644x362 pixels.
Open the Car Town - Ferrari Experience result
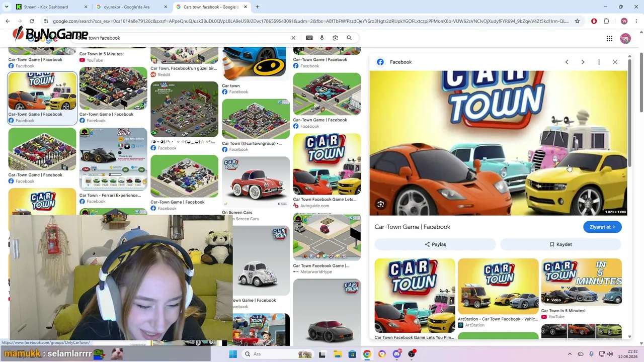[x=113, y=158]
